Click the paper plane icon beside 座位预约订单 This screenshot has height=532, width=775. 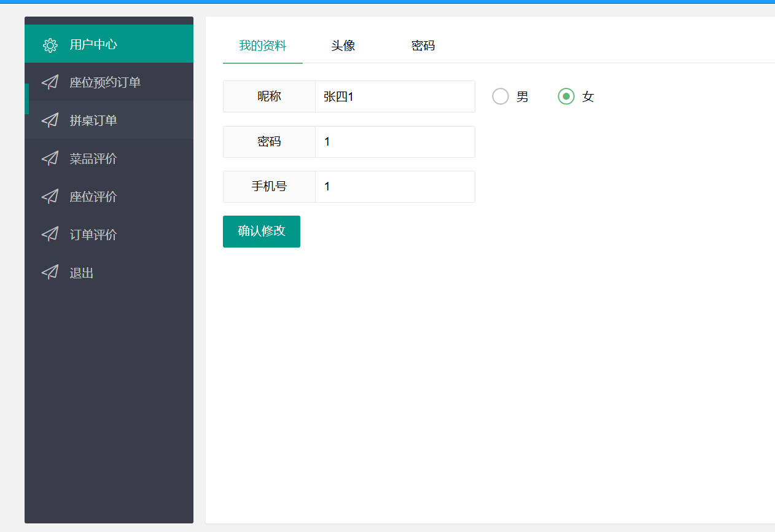[x=50, y=82]
